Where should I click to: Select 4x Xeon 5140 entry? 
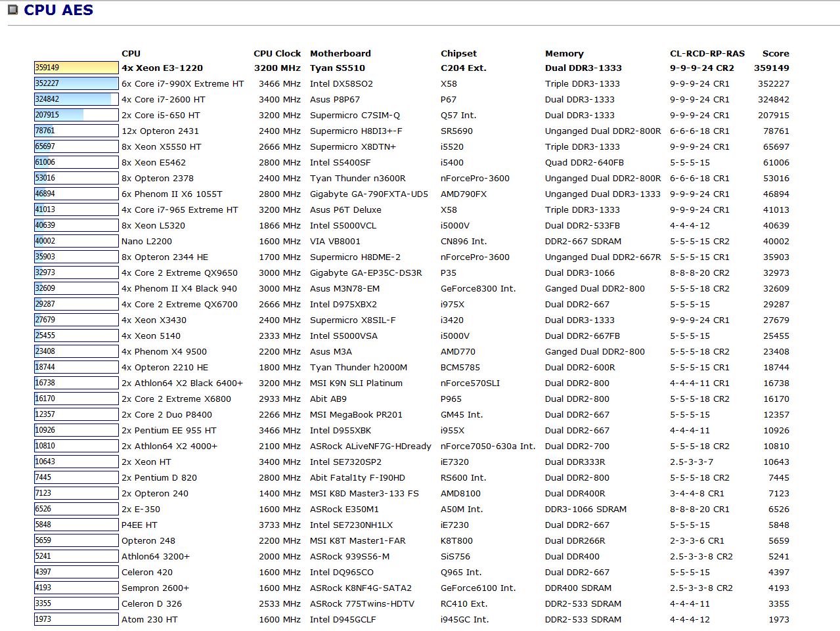151,336
